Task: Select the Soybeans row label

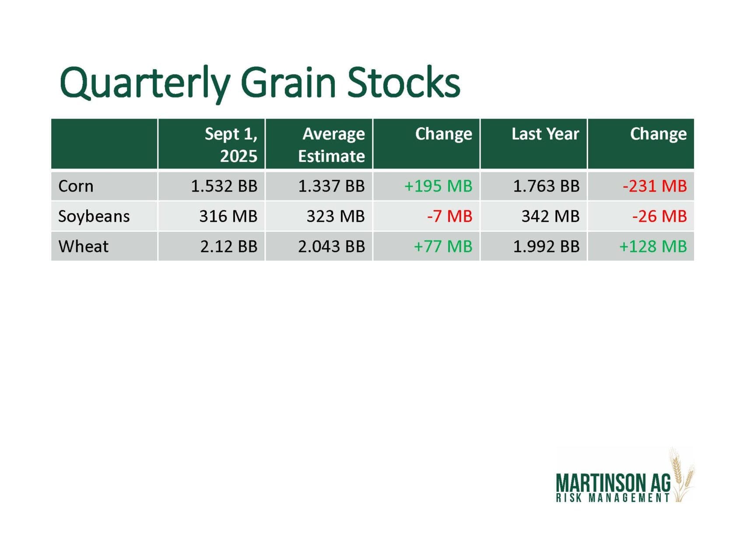Action: 94,217
